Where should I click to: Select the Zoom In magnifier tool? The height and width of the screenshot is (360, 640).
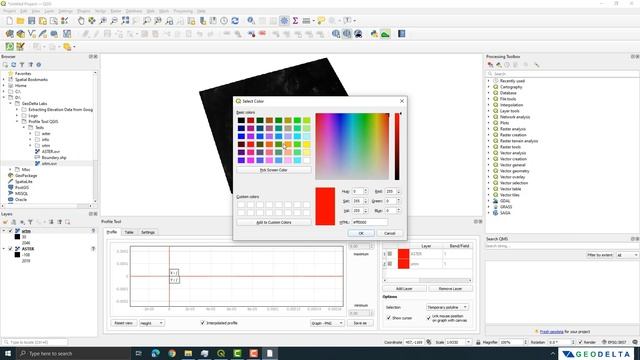[103, 21]
